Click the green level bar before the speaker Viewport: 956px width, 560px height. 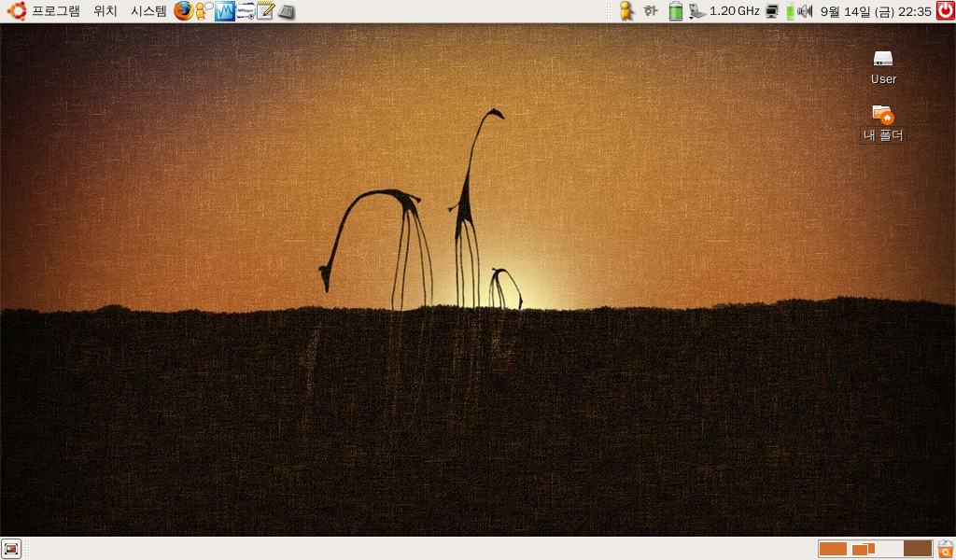click(x=790, y=11)
